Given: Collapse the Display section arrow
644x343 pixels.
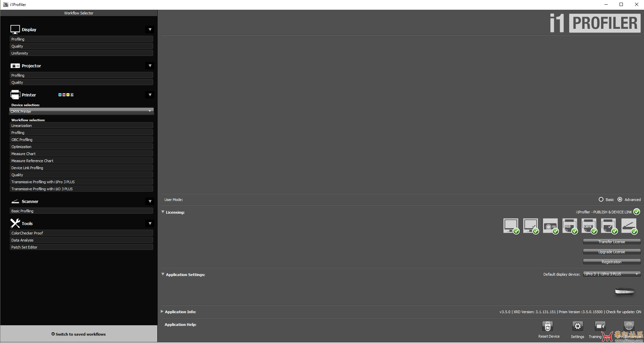Looking at the screenshot, I should (150, 29).
